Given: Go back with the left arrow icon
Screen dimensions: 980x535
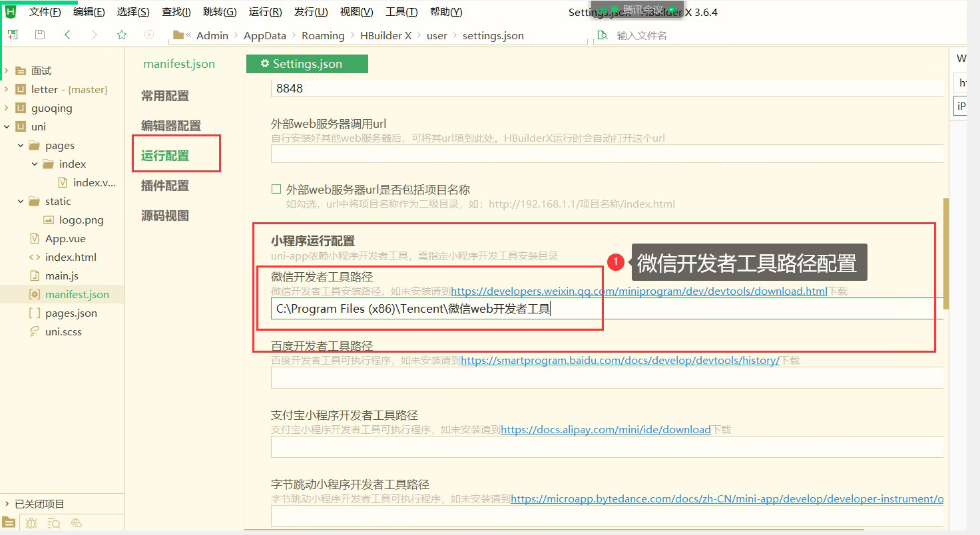Looking at the screenshot, I should tap(67, 35).
